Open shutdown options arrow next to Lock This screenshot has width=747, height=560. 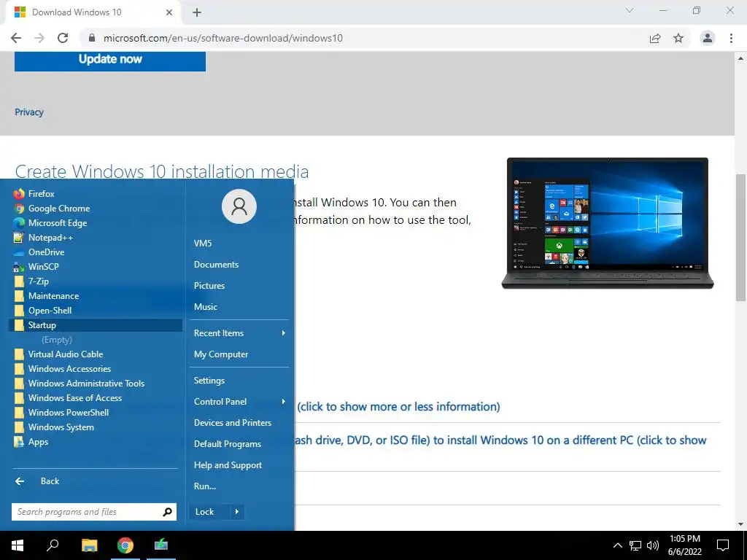click(x=237, y=512)
